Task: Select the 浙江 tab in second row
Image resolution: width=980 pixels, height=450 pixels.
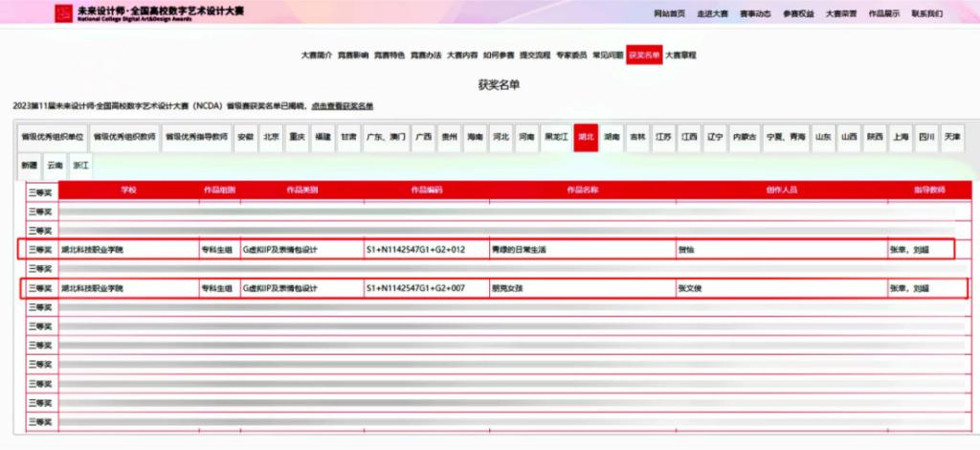Action: tap(80, 165)
